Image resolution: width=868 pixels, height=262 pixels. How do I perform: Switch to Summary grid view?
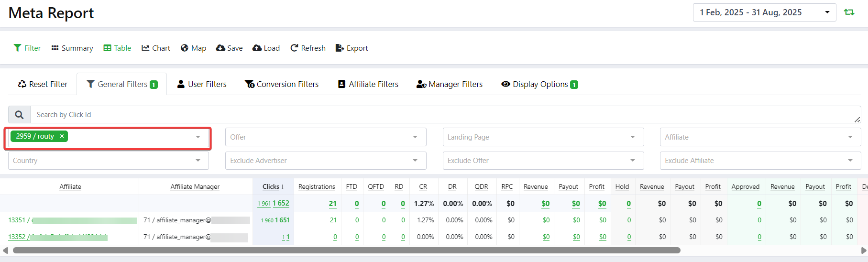point(72,48)
